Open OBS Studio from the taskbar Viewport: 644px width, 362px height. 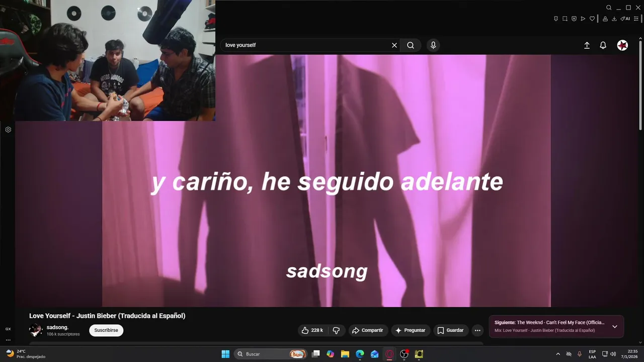(x=404, y=354)
